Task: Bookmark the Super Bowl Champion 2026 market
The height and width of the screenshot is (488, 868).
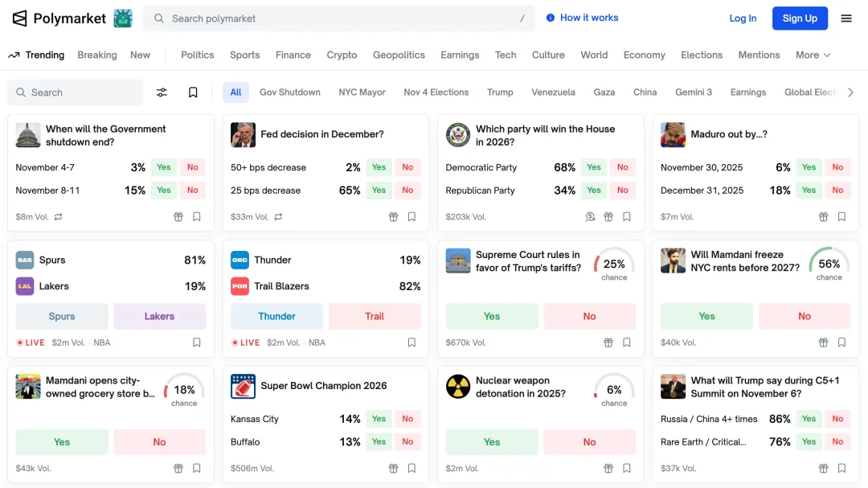Action: coord(411,468)
